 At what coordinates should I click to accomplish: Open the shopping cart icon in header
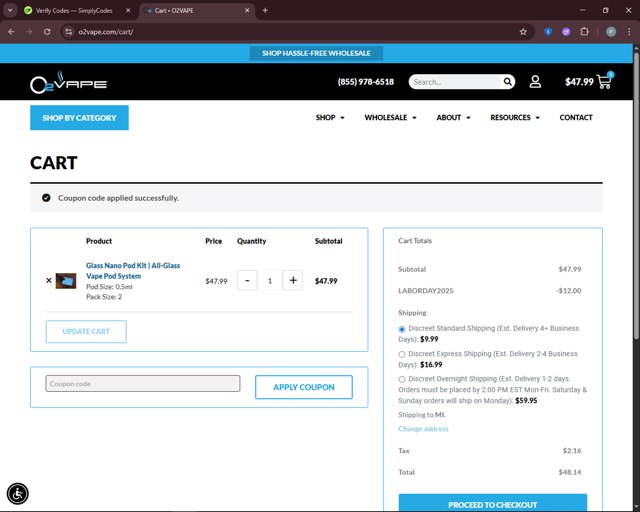(x=604, y=81)
